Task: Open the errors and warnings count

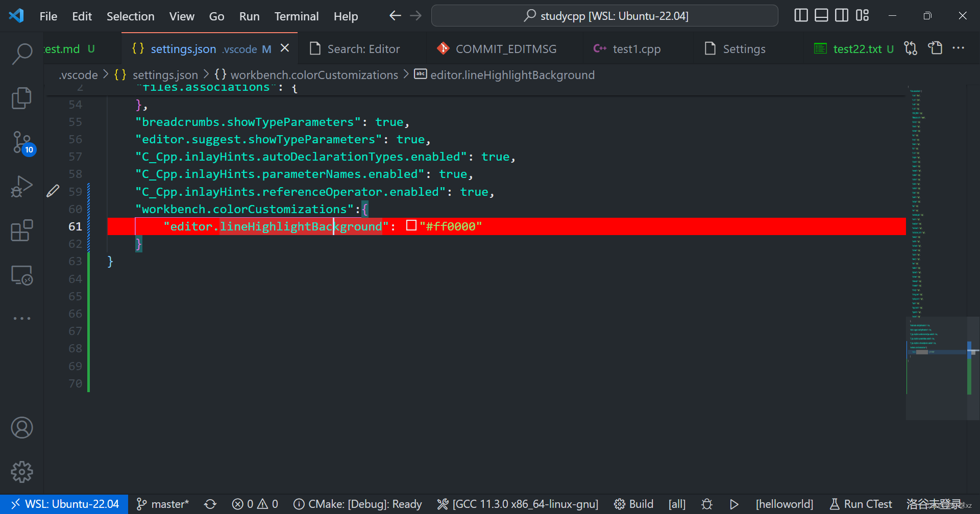Action: 255,504
